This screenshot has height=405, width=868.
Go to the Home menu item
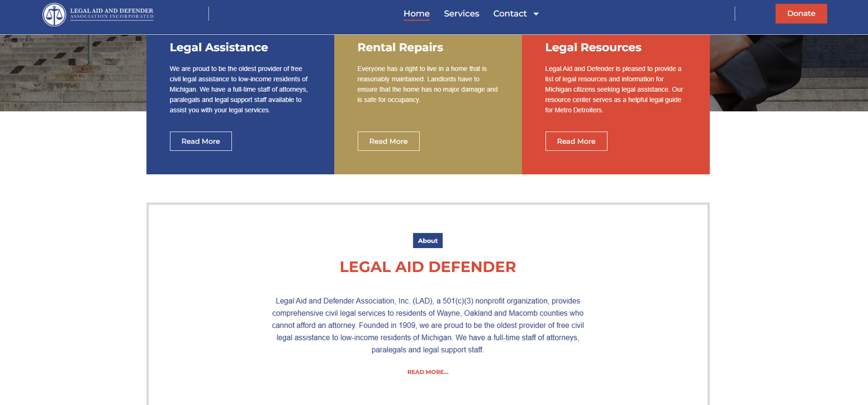click(416, 14)
